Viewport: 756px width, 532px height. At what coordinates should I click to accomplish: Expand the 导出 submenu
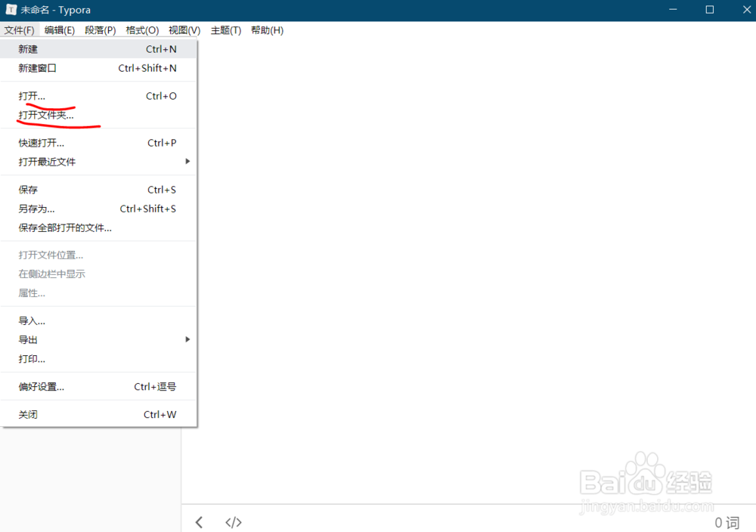(98, 339)
